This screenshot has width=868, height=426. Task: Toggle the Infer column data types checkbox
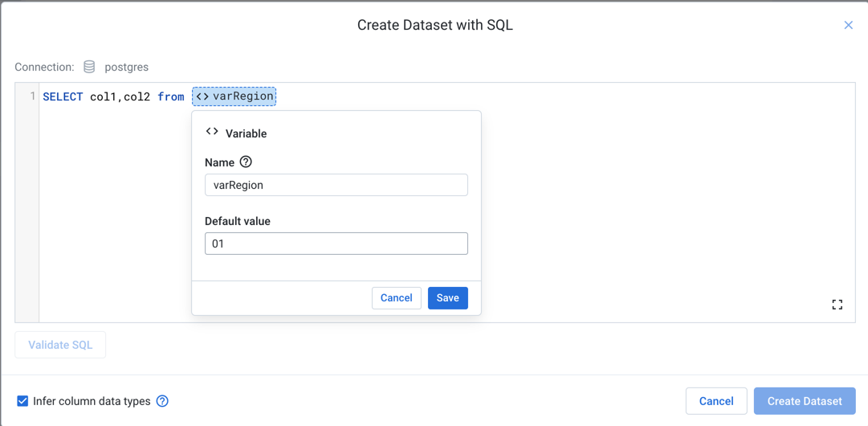(x=22, y=401)
